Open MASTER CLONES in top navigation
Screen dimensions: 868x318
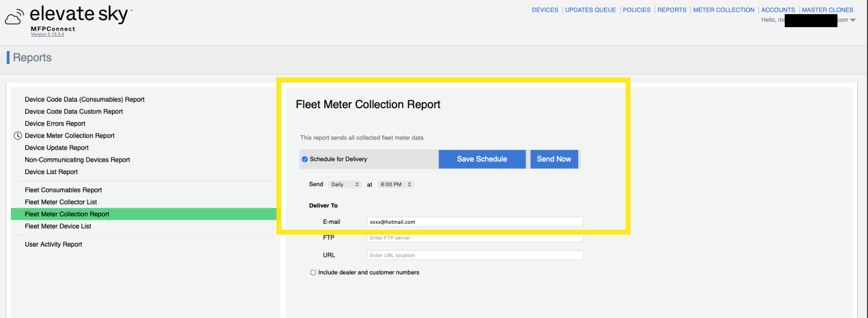coord(827,10)
